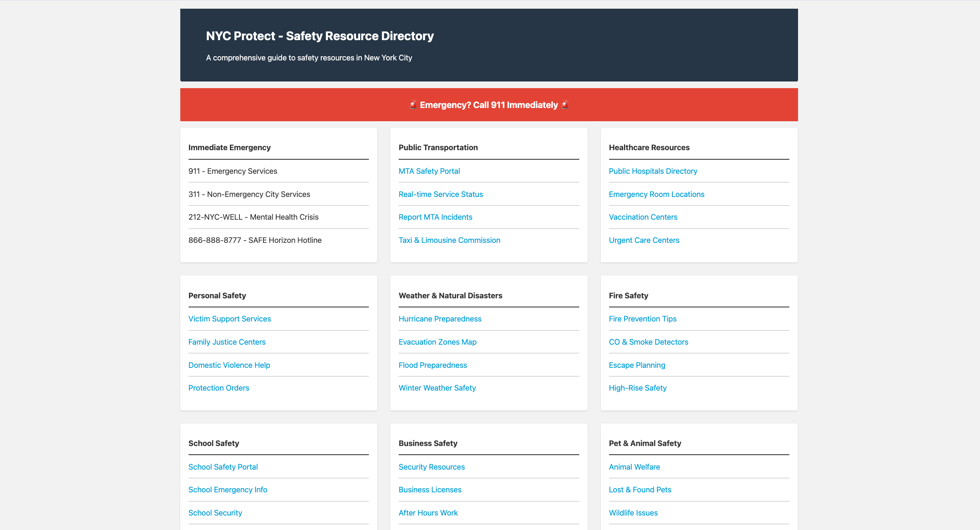This screenshot has height=530, width=980.
Task: Open High-Rise Safety link
Action: (x=637, y=388)
